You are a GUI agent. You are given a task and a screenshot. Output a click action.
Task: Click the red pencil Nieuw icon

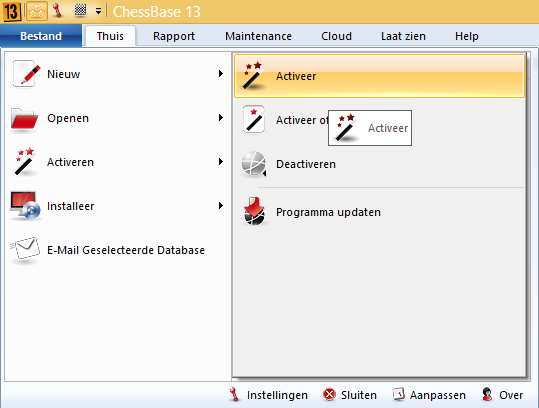click(26, 74)
